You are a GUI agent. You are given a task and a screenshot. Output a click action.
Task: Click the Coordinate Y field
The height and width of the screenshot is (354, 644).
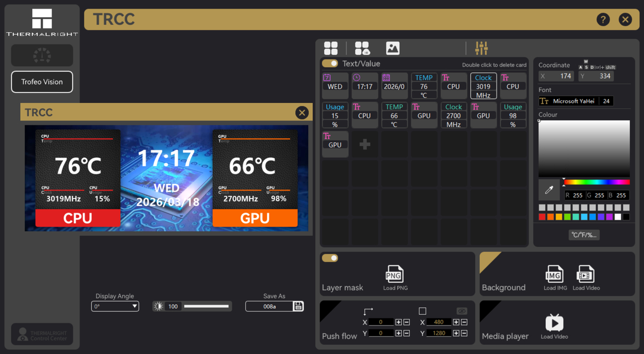tap(596, 76)
